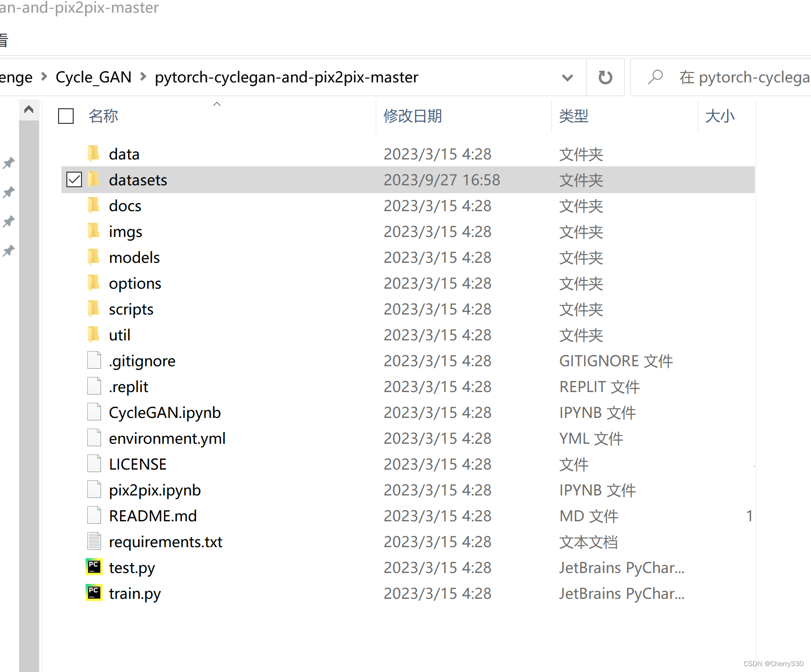811x672 pixels.
Task: Click the fourth quick-access pin icon
Action: click(x=9, y=251)
